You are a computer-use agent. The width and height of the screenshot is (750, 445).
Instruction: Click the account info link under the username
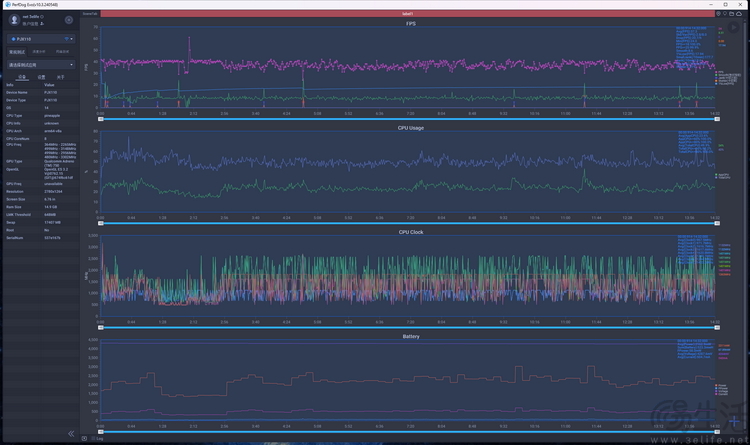click(x=33, y=23)
